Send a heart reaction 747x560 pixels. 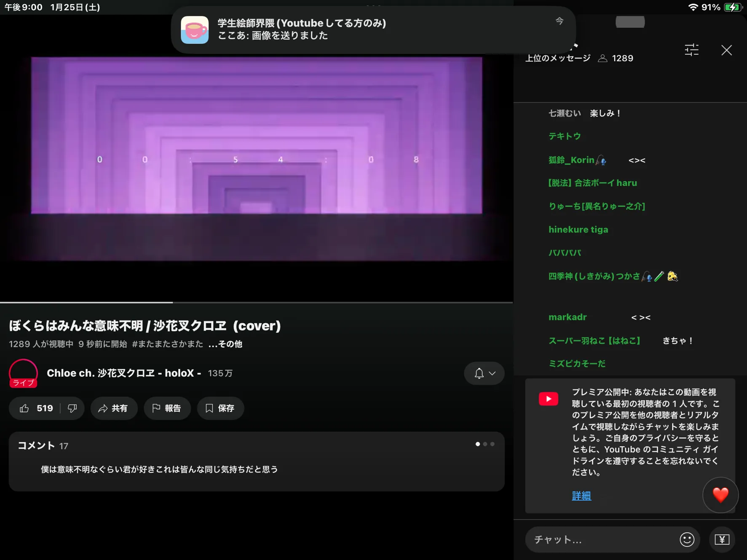pyautogui.click(x=720, y=495)
